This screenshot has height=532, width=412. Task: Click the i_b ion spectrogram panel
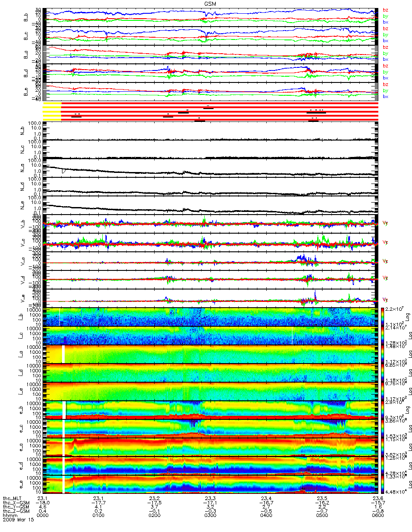point(211,317)
